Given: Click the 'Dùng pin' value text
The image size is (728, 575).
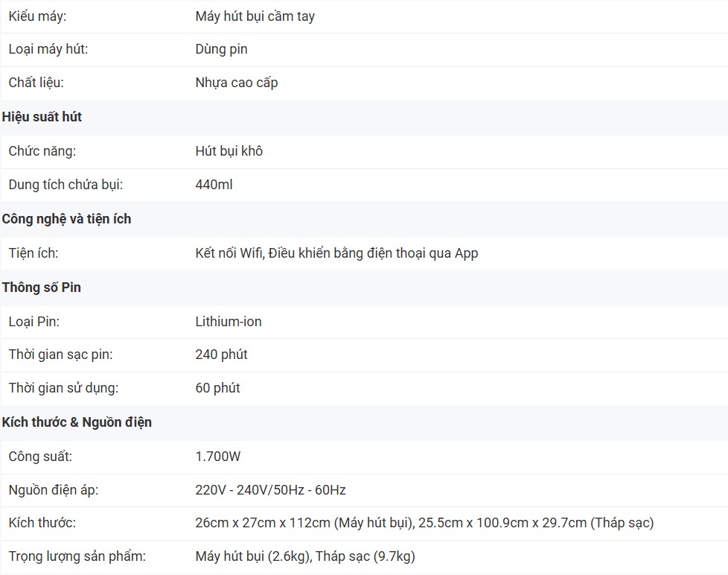Looking at the screenshot, I should tap(221, 49).
